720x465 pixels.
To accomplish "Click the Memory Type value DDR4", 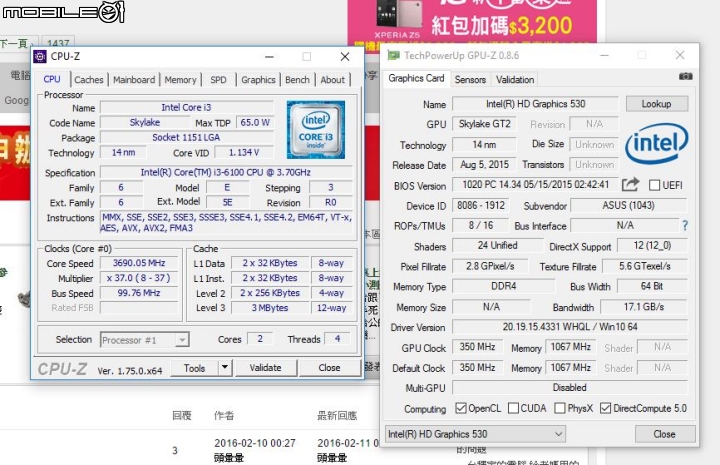I will pyautogui.click(x=504, y=286).
